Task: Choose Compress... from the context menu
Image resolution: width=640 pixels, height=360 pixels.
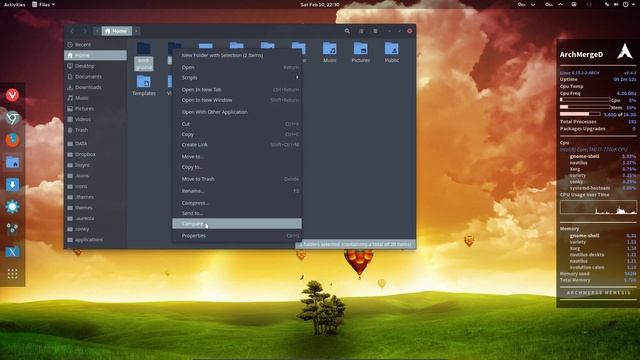Action: [x=237, y=203]
